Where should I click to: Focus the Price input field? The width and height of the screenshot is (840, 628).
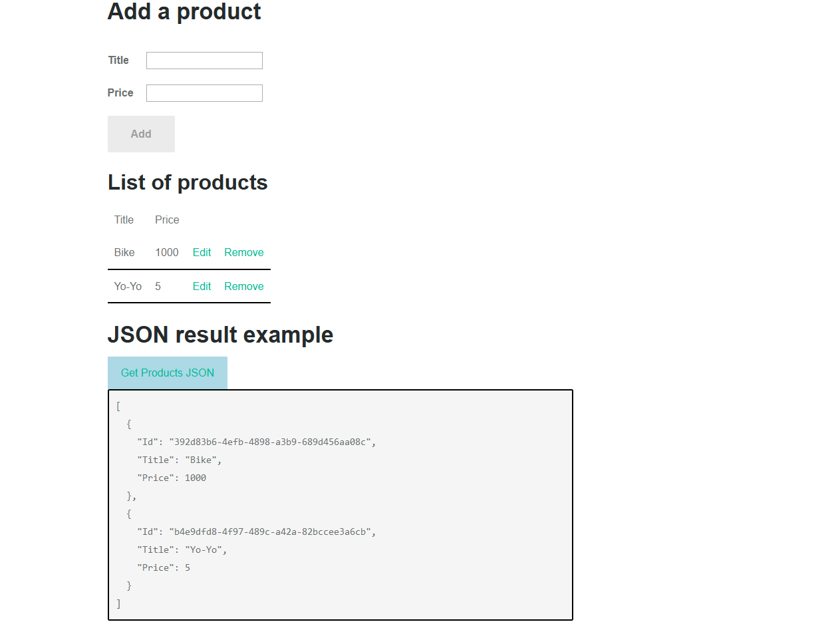tap(204, 93)
